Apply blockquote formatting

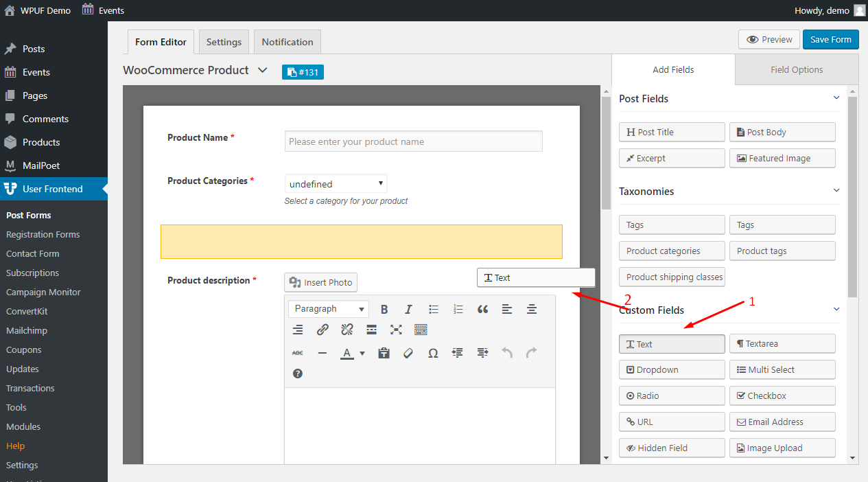(482, 309)
